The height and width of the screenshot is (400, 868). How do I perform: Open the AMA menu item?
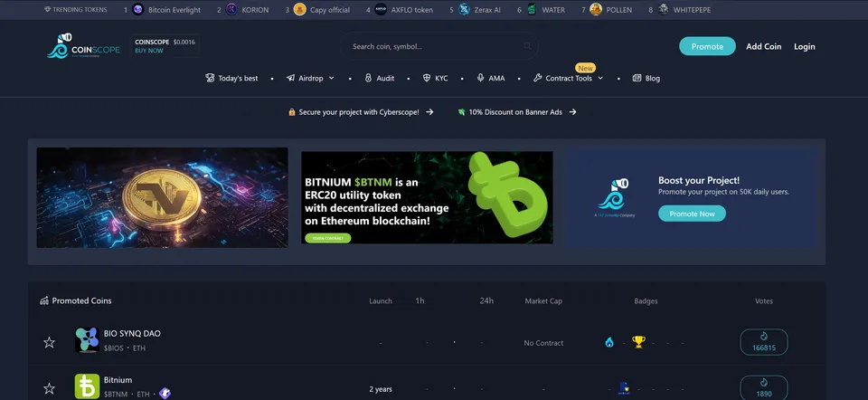pos(490,78)
